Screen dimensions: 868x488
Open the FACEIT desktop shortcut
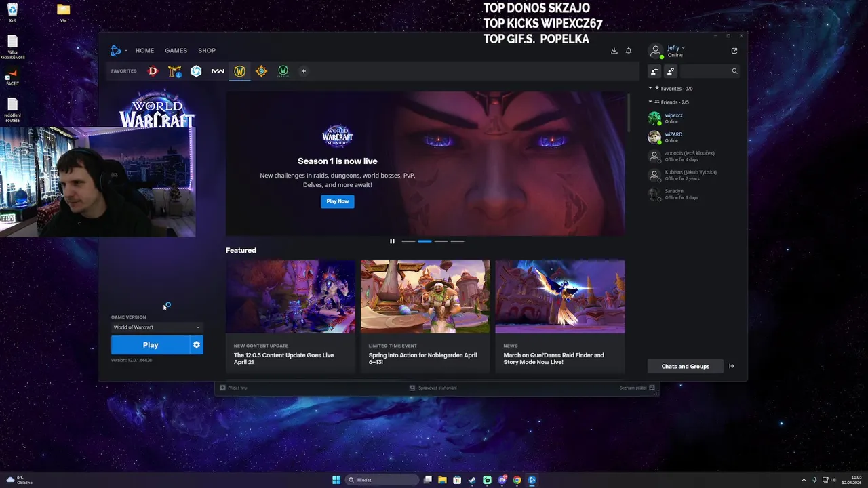(12, 77)
